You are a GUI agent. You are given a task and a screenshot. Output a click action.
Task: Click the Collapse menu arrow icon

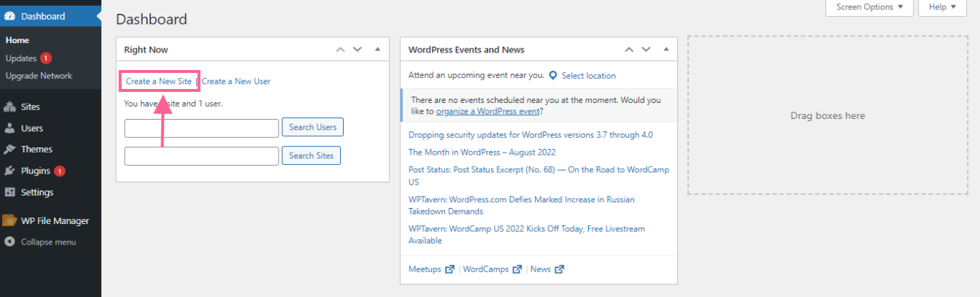9,242
